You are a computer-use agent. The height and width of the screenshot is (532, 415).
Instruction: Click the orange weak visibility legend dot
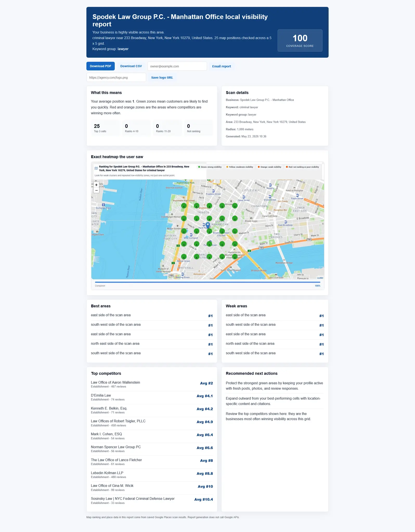click(x=259, y=167)
